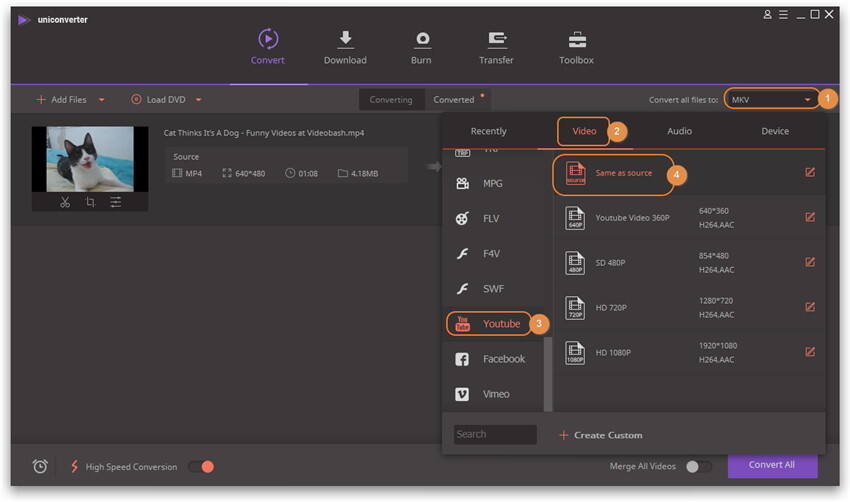Switch to the Recently tab
The image size is (850, 502).
click(x=488, y=131)
